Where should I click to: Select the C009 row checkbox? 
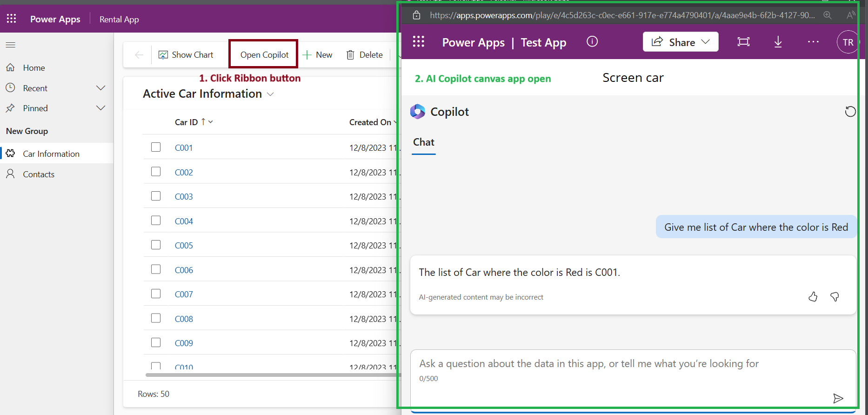tap(156, 342)
